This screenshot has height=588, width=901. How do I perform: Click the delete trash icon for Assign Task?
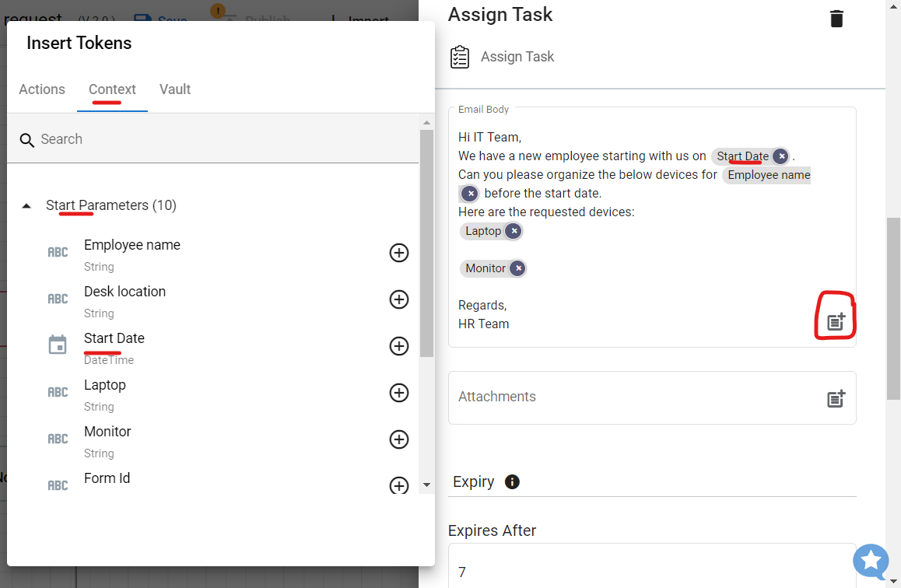tap(836, 18)
